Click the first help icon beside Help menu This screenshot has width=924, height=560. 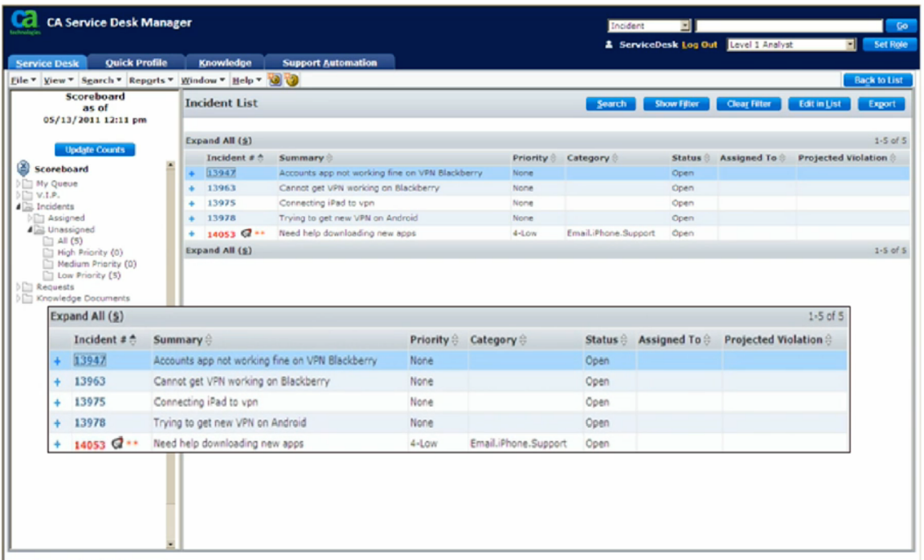(x=275, y=81)
